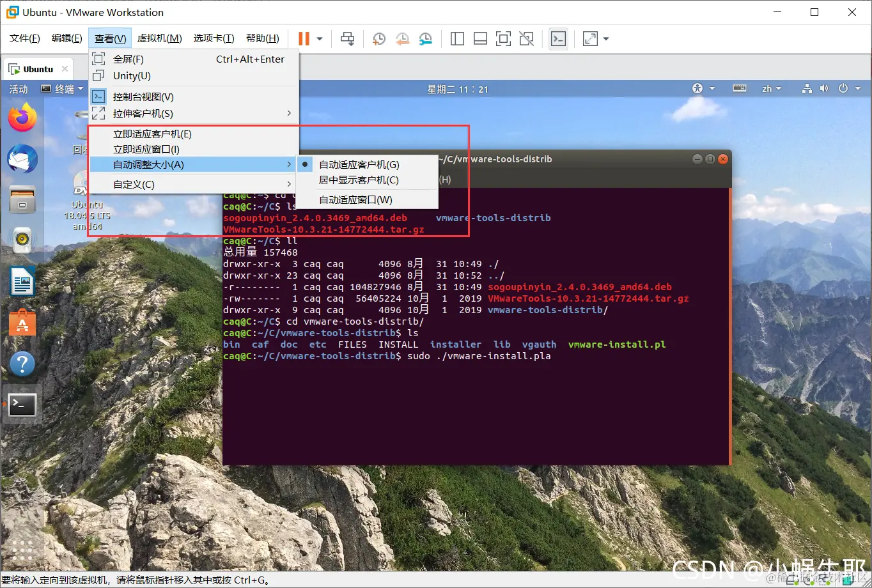Open the clock calendar 星期二 11:21
The image size is (872, 588).
click(x=458, y=89)
